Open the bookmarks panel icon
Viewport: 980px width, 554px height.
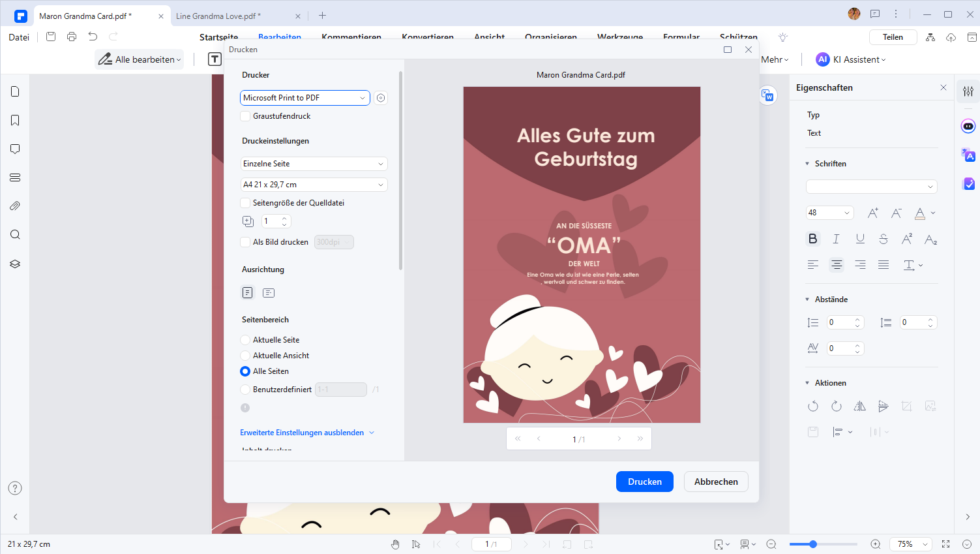[15, 120]
